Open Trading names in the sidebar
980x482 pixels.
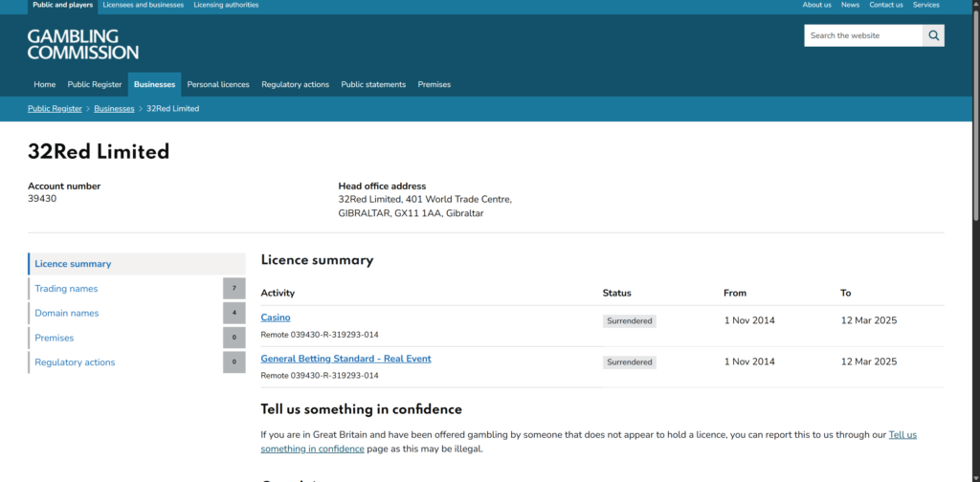tap(66, 289)
